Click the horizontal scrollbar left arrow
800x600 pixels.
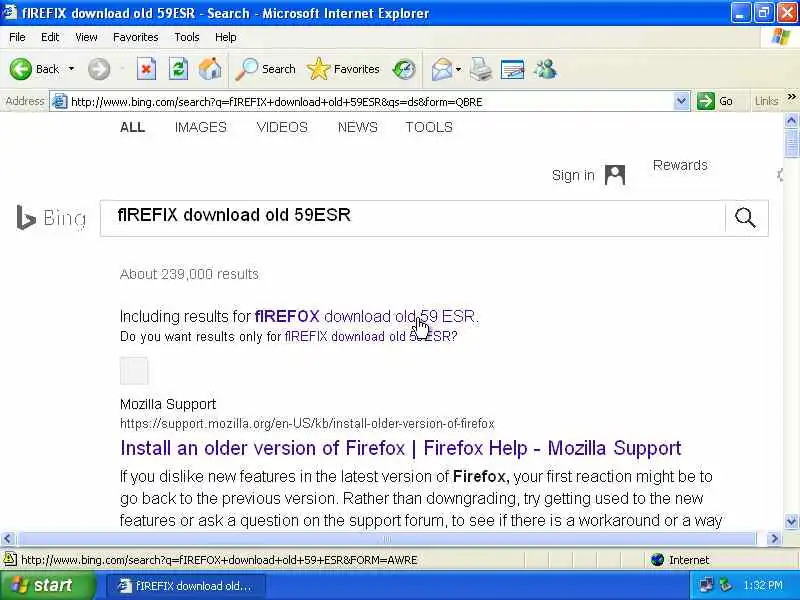[x=7, y=539]
